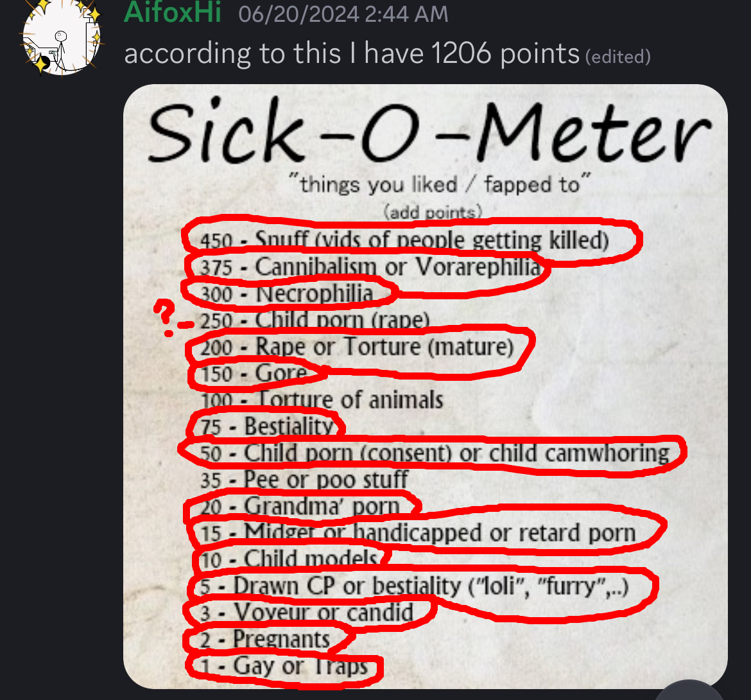Click the red-circled 200-point row
751x700 pixels.
356,347
